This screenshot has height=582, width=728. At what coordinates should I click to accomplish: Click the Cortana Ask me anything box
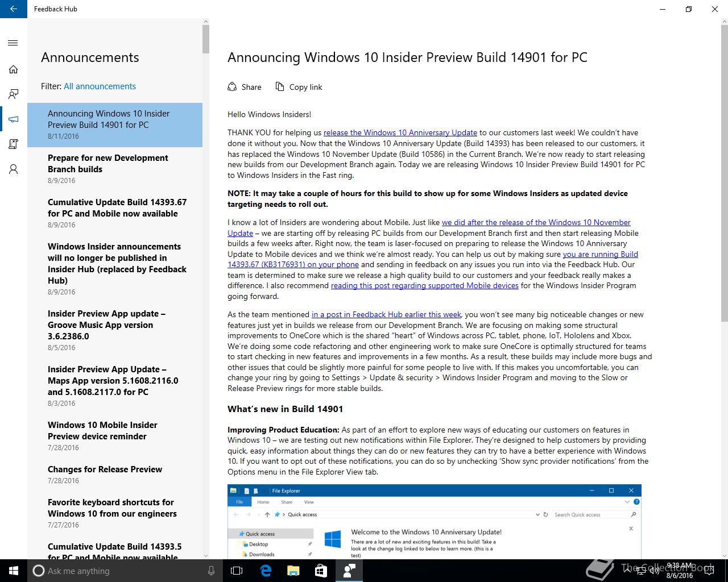pos(125,571)
